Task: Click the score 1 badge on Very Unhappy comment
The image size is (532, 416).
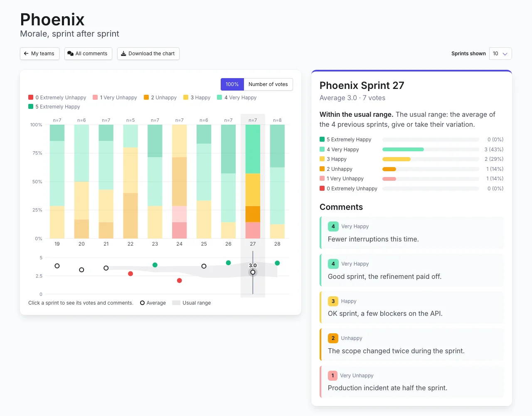Action: (332, 376)
